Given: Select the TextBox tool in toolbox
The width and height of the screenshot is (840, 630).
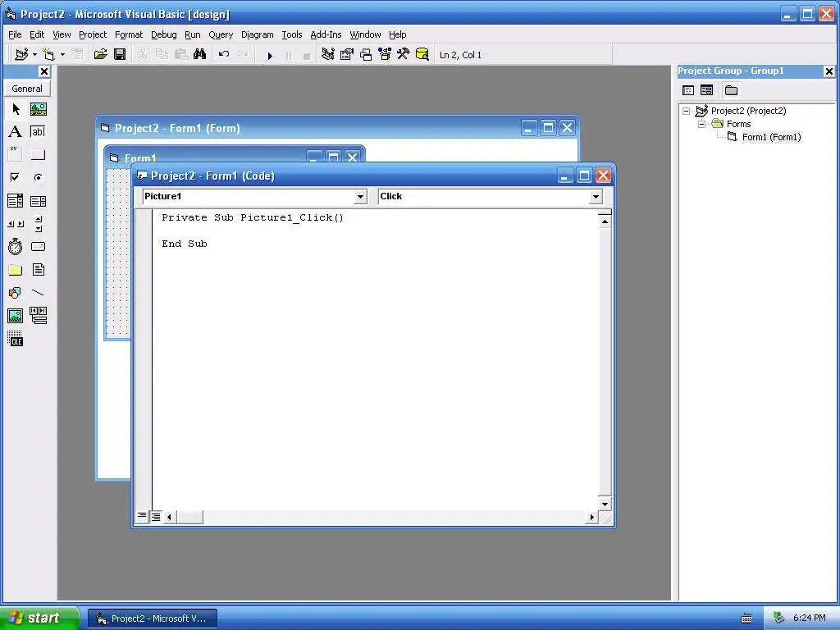Looking at the screenshot, I should pos(38,132).
